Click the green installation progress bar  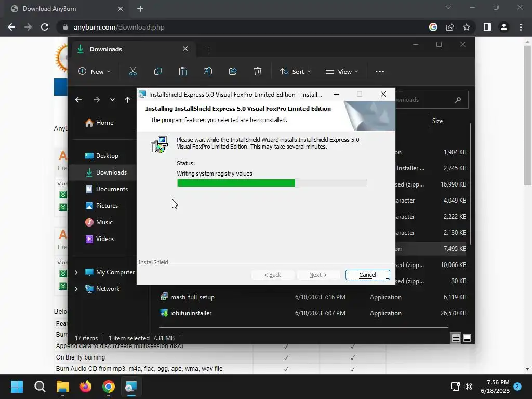[x=272, y=183]
